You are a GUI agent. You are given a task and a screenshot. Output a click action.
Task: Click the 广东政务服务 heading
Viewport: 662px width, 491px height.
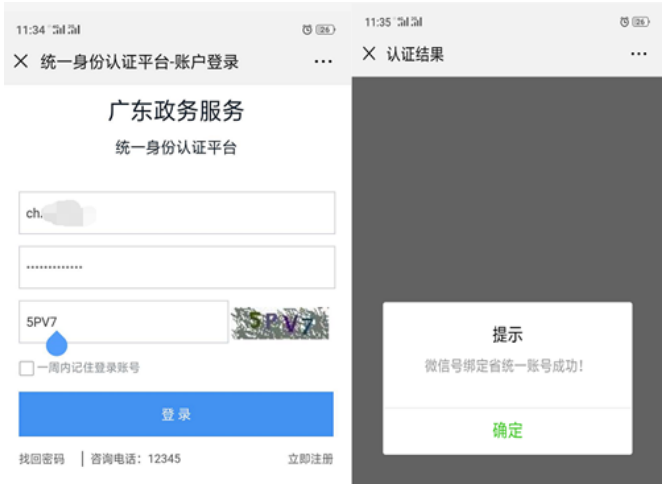176,111
